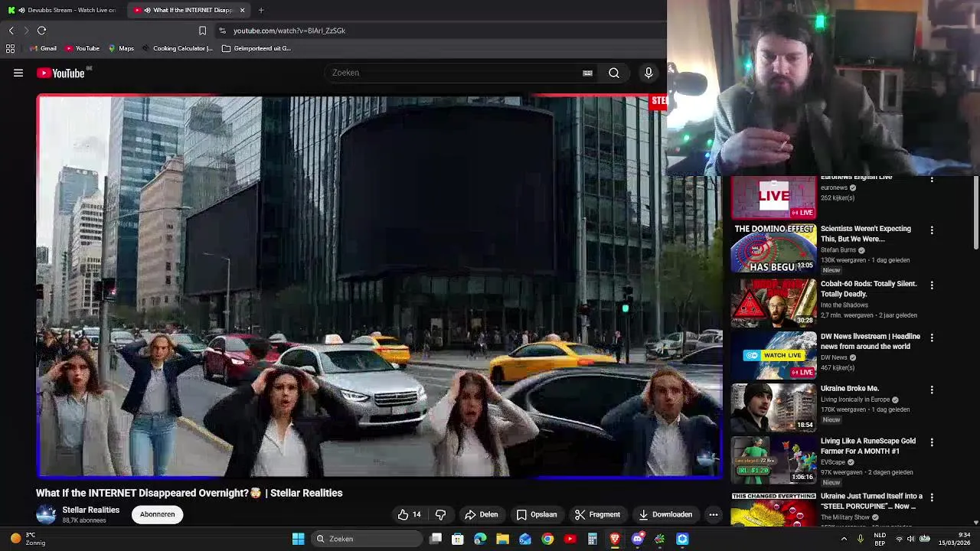
Task: Open Discord from the taskbar
Action: [x=637, y=539]
